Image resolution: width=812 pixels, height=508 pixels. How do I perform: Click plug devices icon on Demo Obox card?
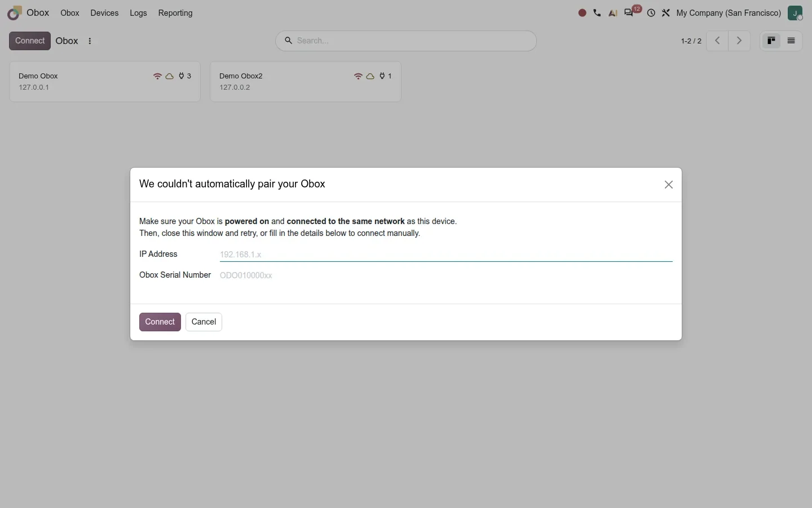182,76
